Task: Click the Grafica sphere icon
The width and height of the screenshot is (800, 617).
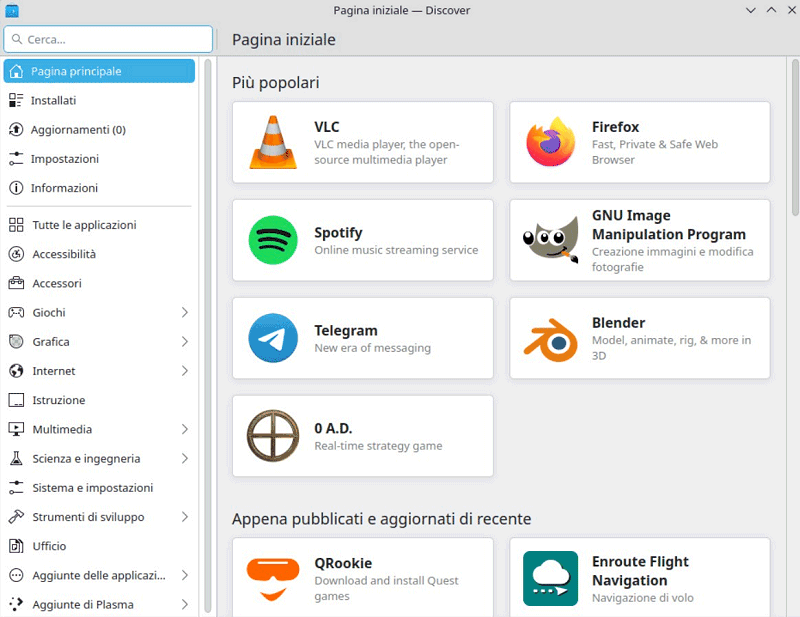Action: point(16,341)
